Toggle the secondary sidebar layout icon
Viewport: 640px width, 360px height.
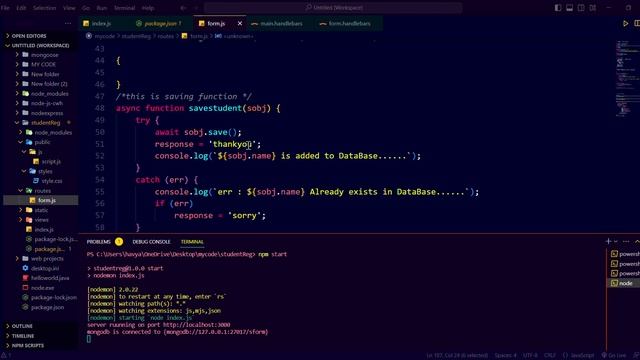pyautogui.click(x=581, y=8)
